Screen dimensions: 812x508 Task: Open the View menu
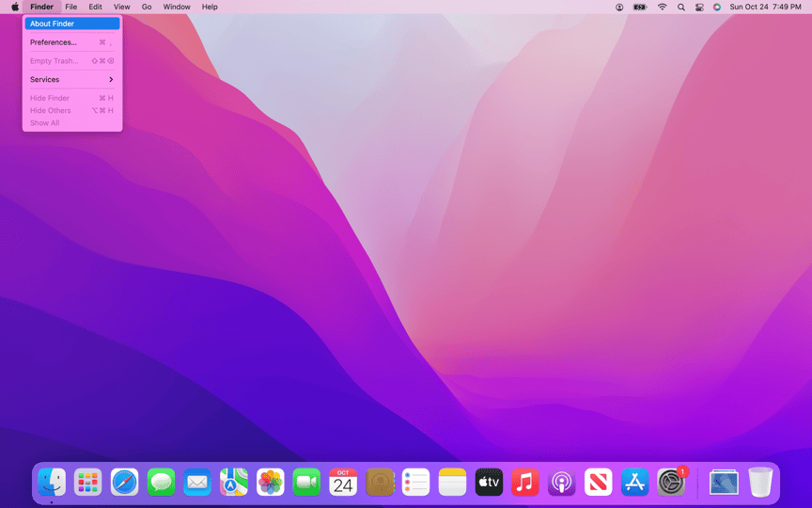click(x=121, y=7)
